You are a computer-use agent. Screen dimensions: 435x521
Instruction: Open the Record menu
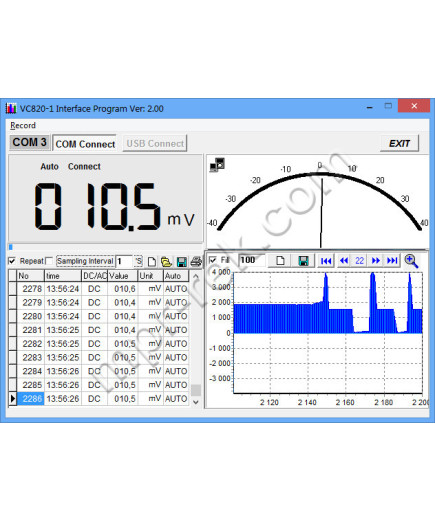23,126
